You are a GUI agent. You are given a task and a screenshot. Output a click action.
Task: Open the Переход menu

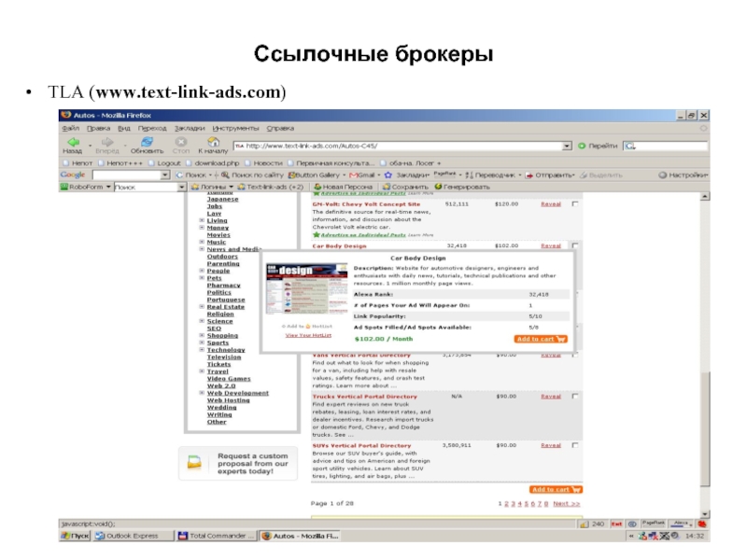click(x=152, y=128)
